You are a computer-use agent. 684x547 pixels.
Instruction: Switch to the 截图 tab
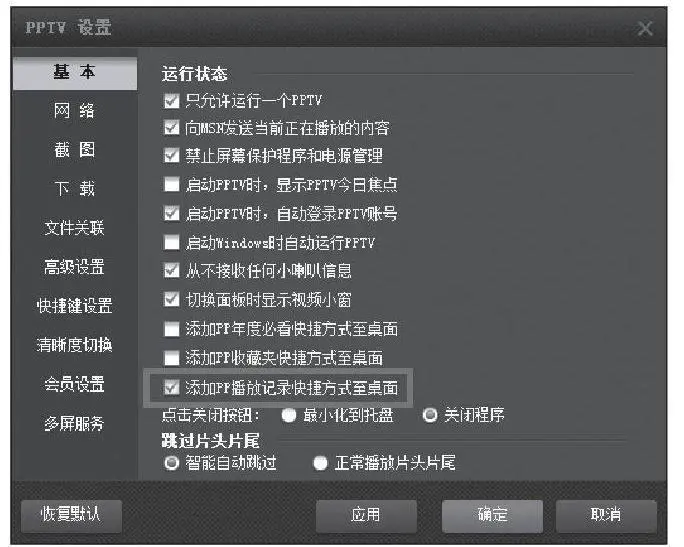click(x=75, y=150)
